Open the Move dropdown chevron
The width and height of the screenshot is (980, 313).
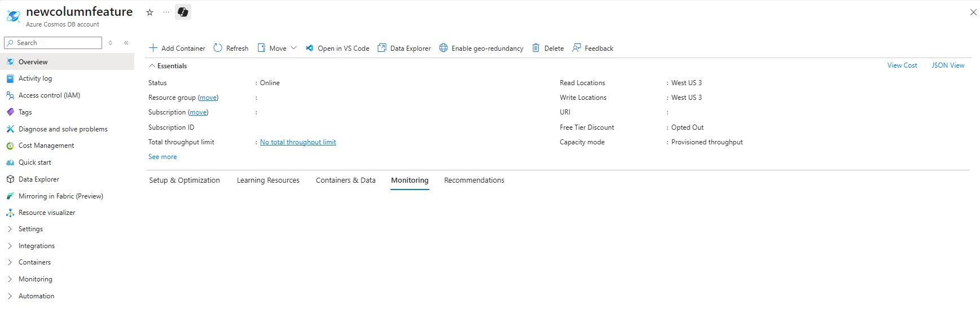(x=293, y=48)
